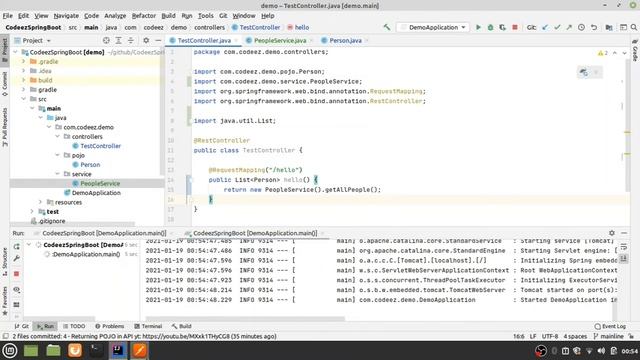
Task: Expand all icon in Project panel header
Action: tap(118, 40)
